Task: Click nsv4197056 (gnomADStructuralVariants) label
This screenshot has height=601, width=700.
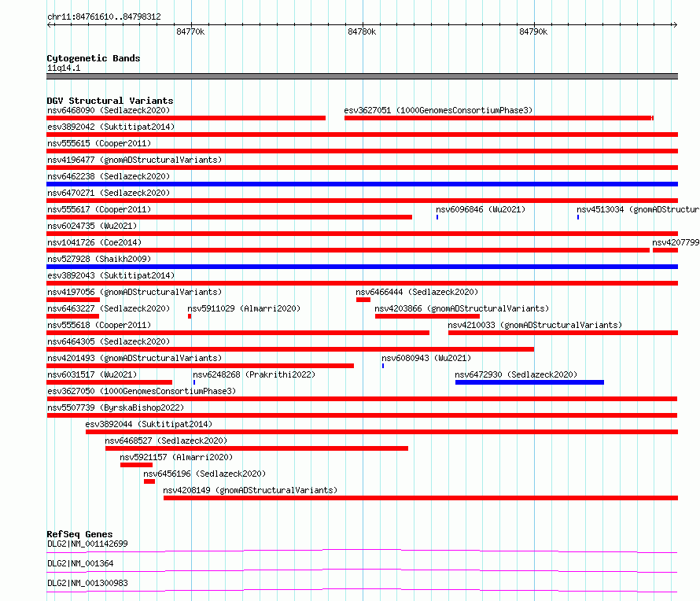Action: tap(134, 292)
